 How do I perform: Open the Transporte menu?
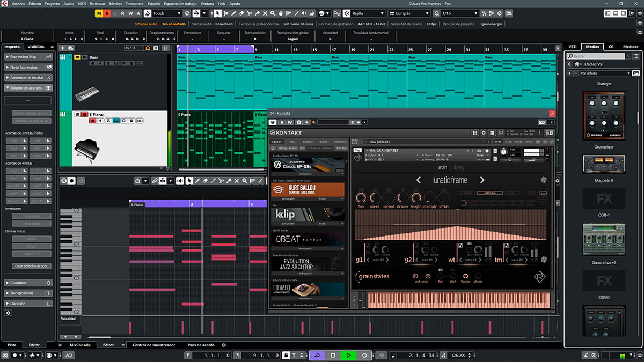click(135, 3)
